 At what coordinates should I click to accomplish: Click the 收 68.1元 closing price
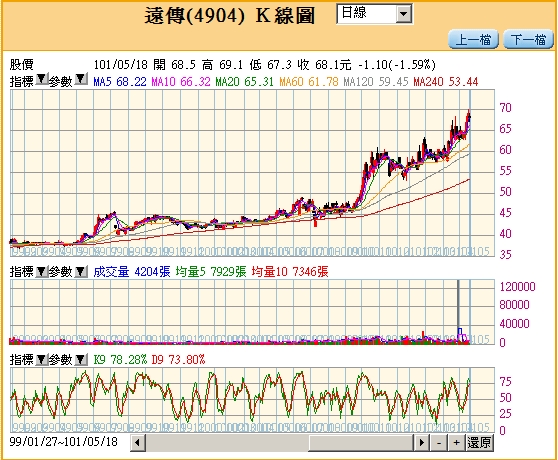tap(325, 65)
